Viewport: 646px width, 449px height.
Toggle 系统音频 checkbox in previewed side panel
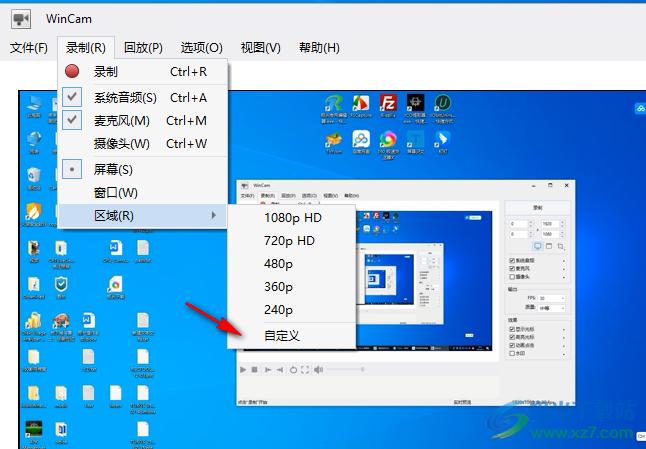[512, 260]
